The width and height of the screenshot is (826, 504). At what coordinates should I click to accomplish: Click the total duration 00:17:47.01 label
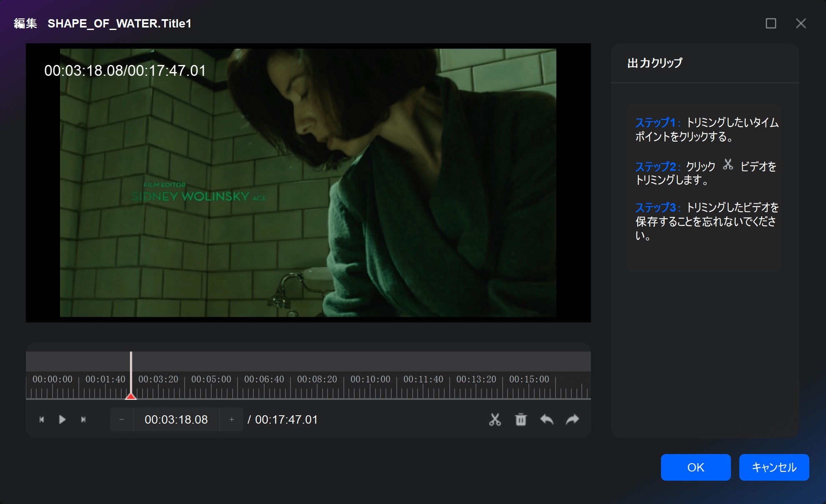286,419
